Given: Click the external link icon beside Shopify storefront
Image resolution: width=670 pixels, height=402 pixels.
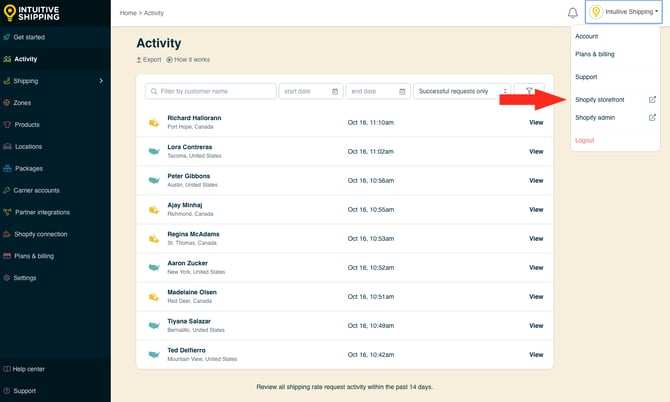Looking at the screenshot, I should [x=652, y=100].
